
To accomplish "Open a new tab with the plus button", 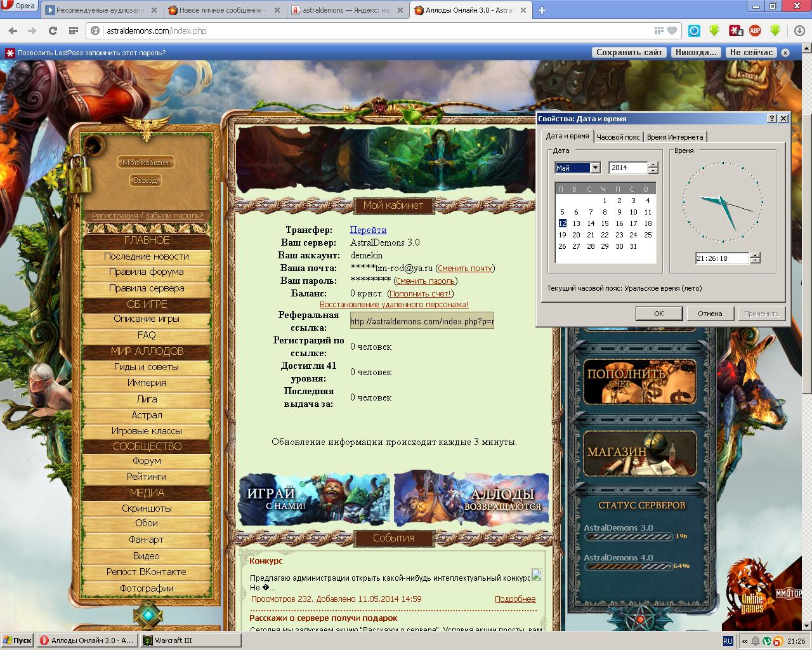I will (542, 10).
